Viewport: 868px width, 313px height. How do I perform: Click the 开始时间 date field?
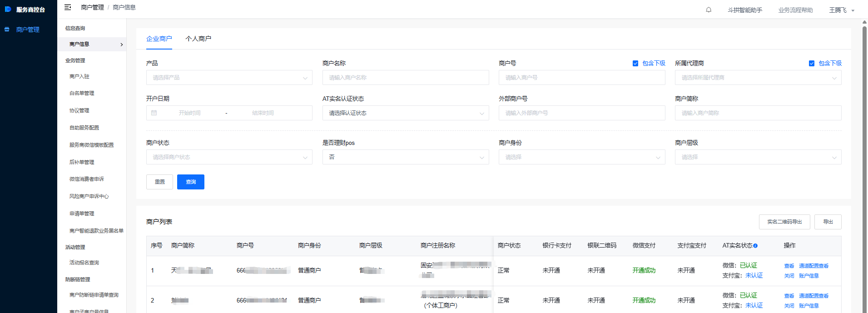tap(189, 113)
